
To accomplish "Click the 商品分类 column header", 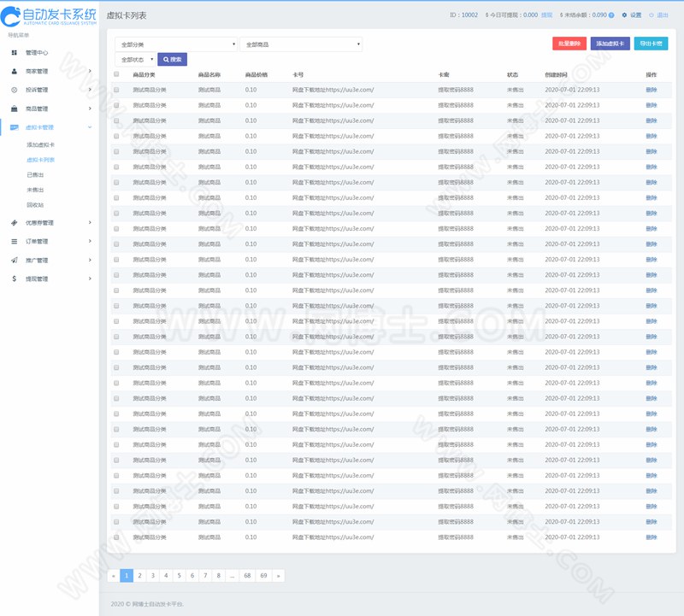I will pos(144,75).
